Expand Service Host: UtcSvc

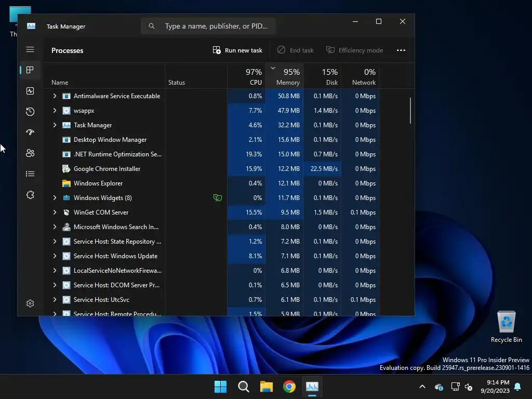(55, 300)
